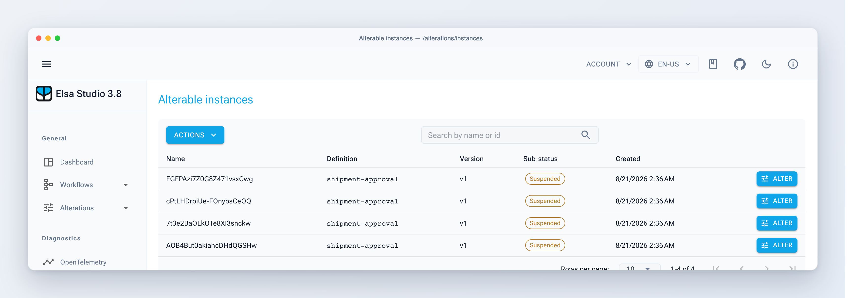Viewport: 868px width, 298px height.
Task: Select instance name AOB4But0akiahcDHdQGSHw
Action: (211, 246)
